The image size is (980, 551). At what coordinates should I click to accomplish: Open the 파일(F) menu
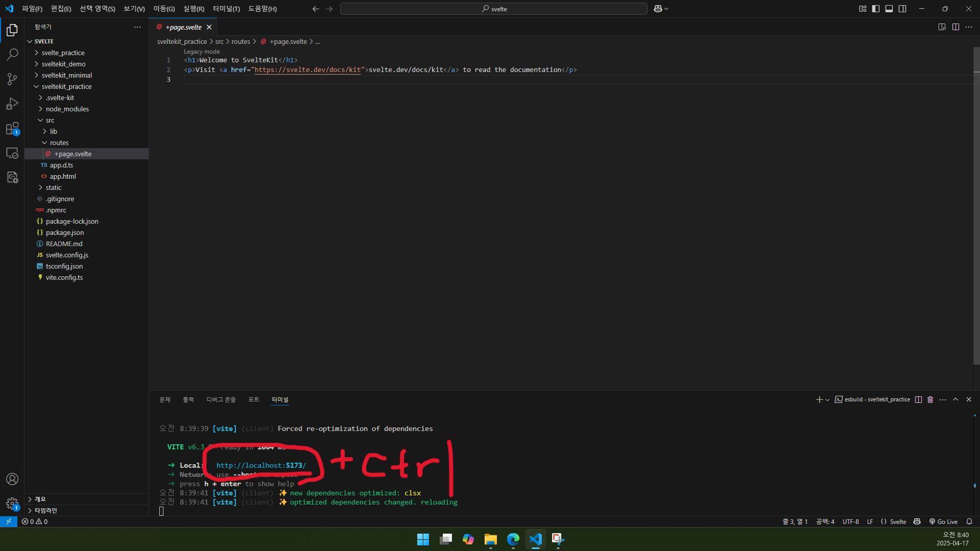point(32,9)
